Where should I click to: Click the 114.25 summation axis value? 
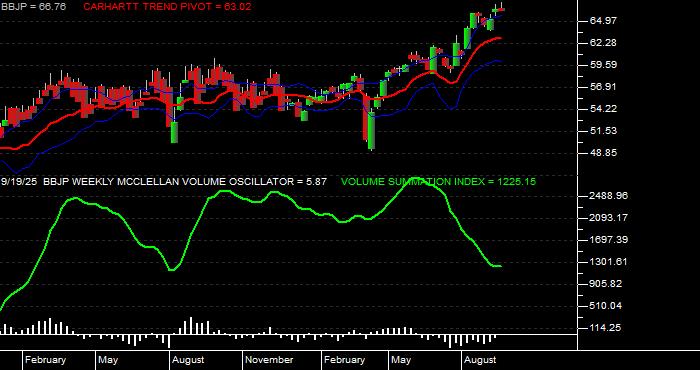pyautogui.click(x=604, y=328)
